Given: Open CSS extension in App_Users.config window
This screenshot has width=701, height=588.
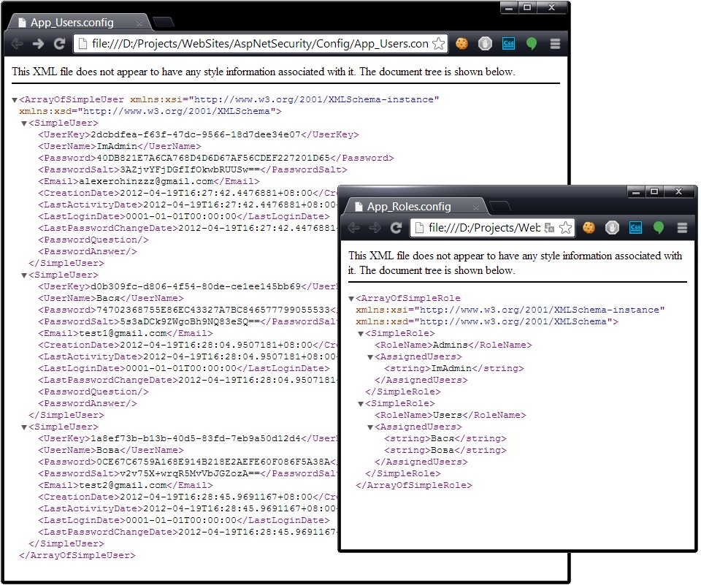Looking at the screenshot, I should (508, 43).
